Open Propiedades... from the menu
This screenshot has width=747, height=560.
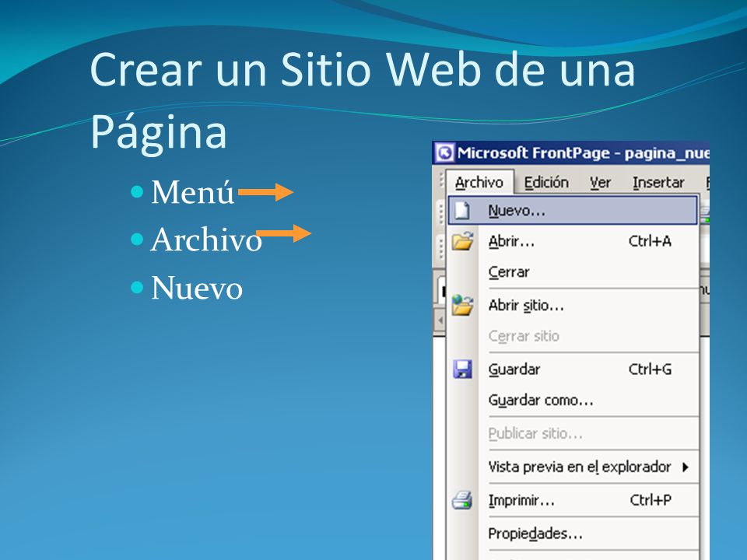click(x=573, y=534)
